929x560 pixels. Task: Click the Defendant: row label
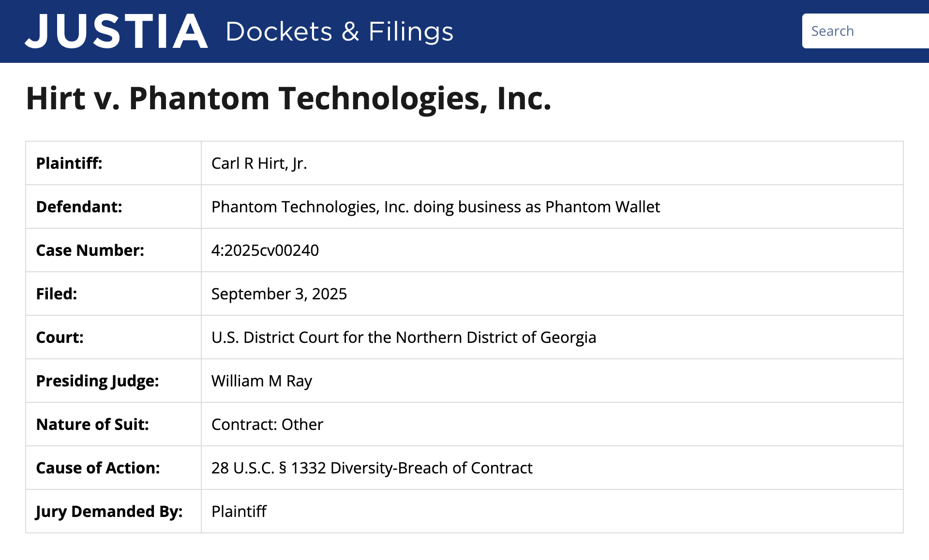(79, 207)
